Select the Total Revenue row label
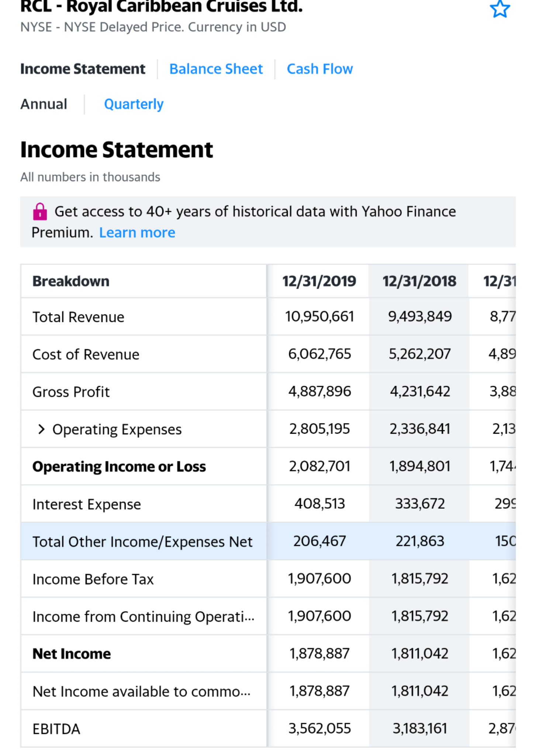 coord(78,317)
